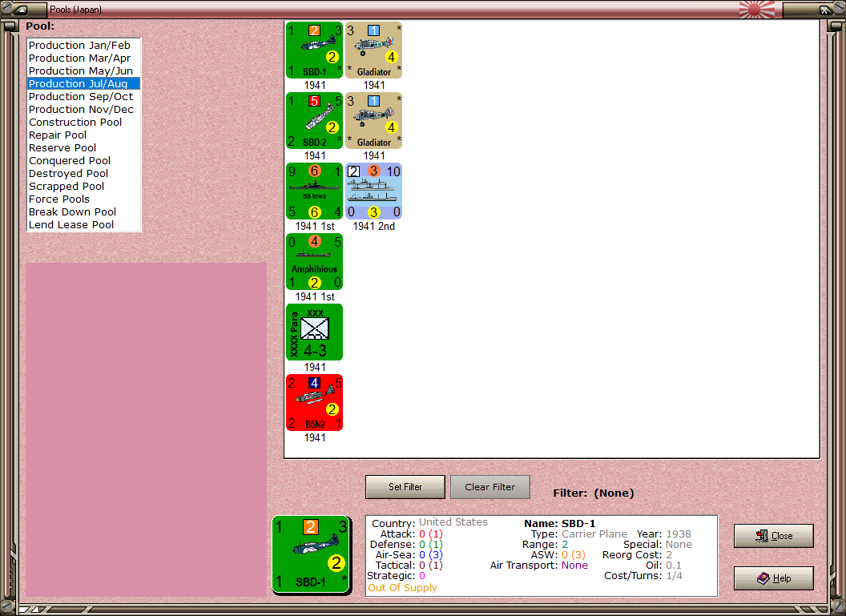The width and height of the screenshot is (846, 616).
Task: Open Help for the Pools window
Action: tap(774, 578)
